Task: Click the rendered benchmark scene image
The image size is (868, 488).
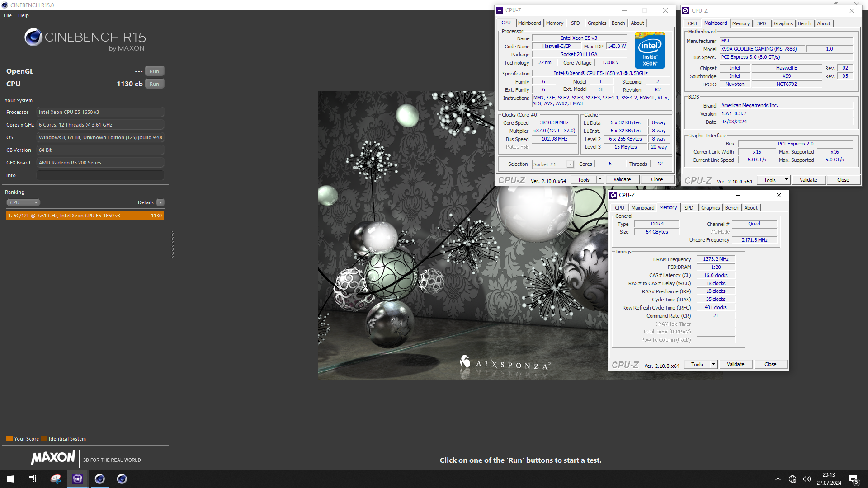Action: coord(463,235)
